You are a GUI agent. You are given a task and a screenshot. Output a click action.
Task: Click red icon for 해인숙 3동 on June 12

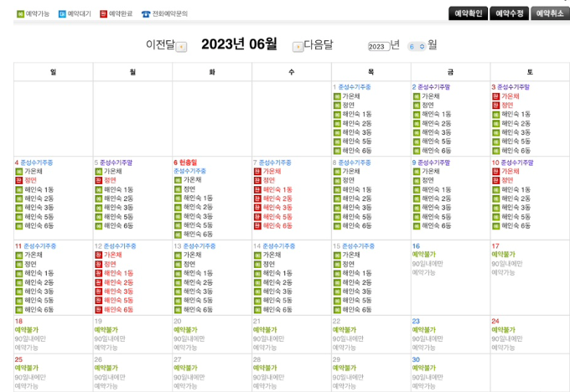pos(98,291)
